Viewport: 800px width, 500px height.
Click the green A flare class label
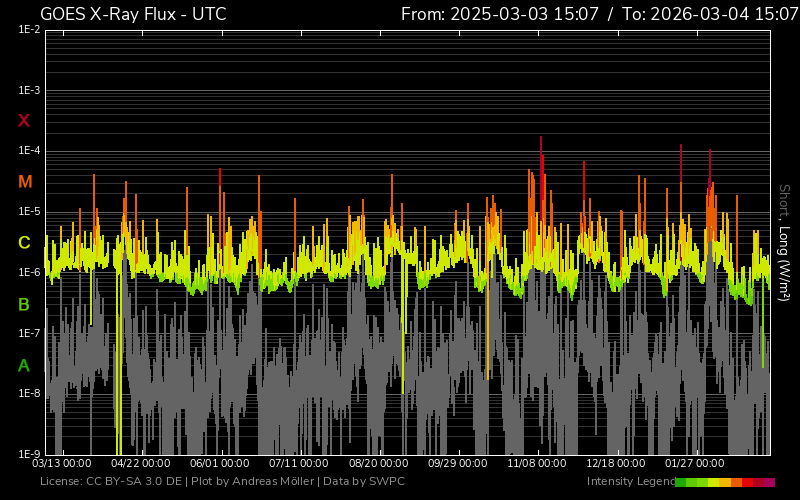(x=24, y=366)
